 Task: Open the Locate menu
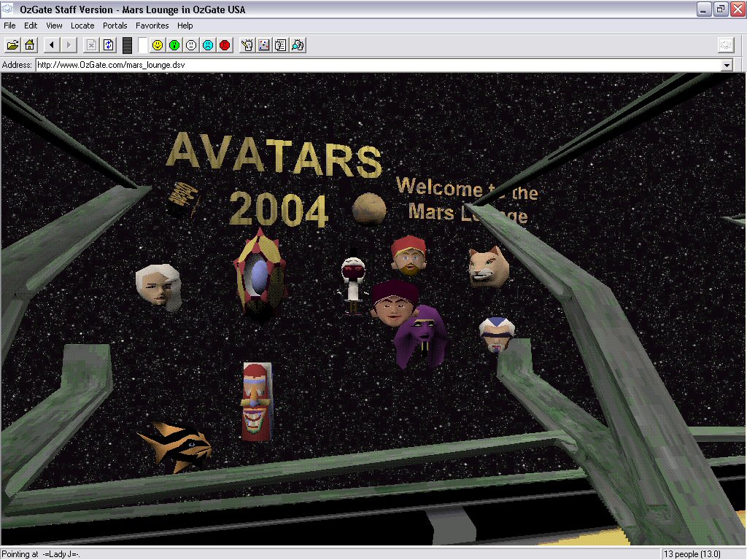pos(82,26)
